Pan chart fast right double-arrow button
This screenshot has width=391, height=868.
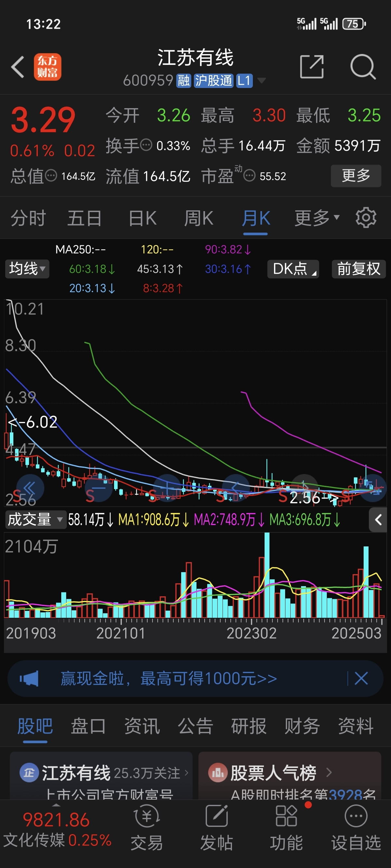tap(373, 488)
